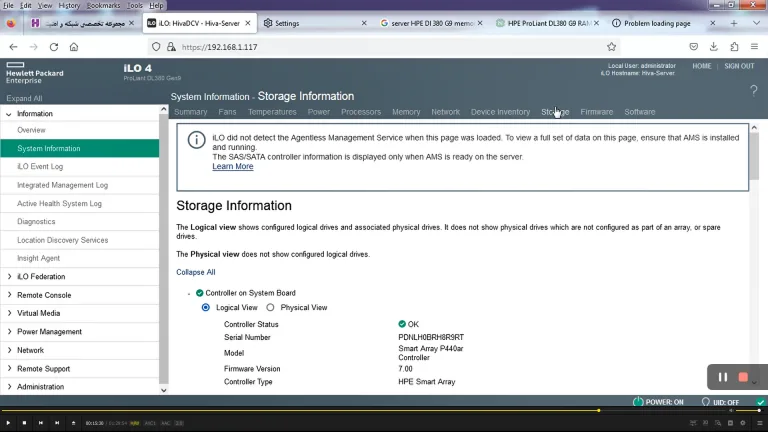The width and height of the screenshot is (768, 432).
Task: Switch to the Temperatures tab
Action: coord(272,112)
